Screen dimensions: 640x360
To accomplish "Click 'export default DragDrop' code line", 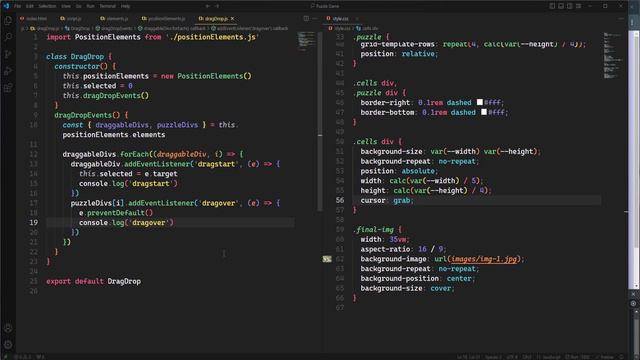I will 93,281.
